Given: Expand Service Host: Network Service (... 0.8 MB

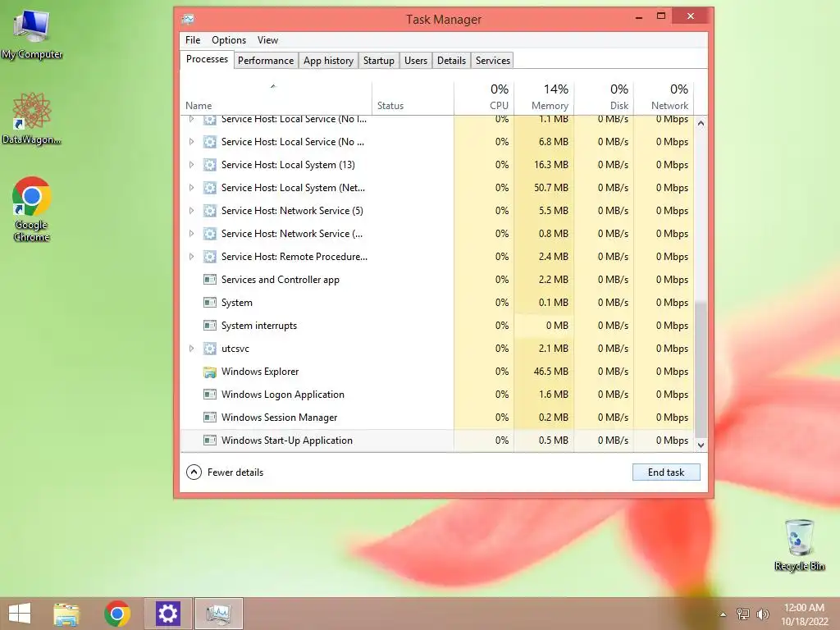Looking at the screenshot, I should [x=191, y=234].
